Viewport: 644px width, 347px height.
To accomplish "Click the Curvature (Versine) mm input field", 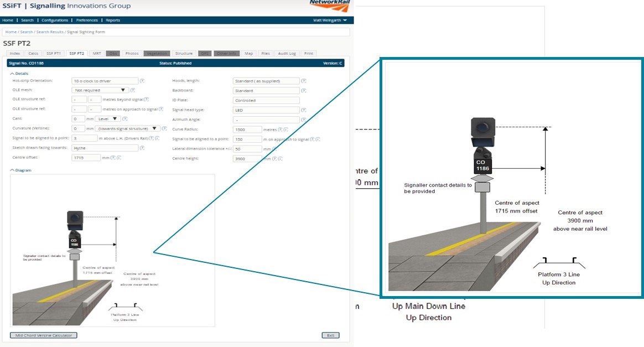I will pos(78,128).
